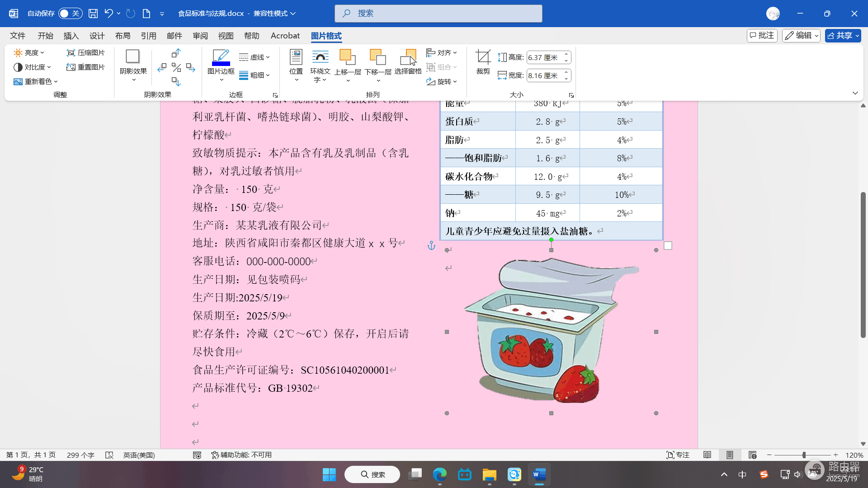Expand the Brightness dropdown
Image resolution: width=868 pixels, height=488 pixels.
tap(29, 53)
